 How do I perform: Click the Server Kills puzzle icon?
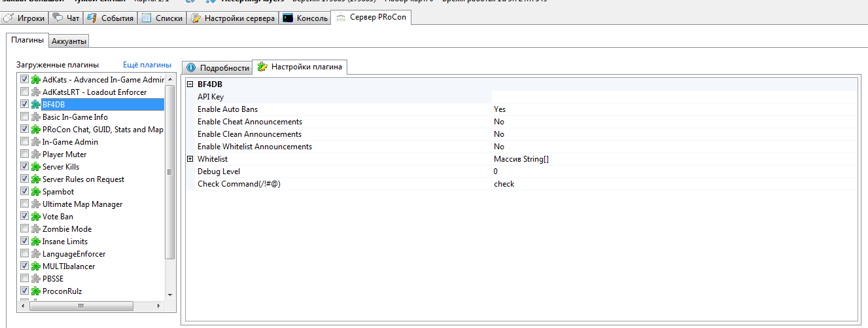pyautogui.click(x=35, y=167)
